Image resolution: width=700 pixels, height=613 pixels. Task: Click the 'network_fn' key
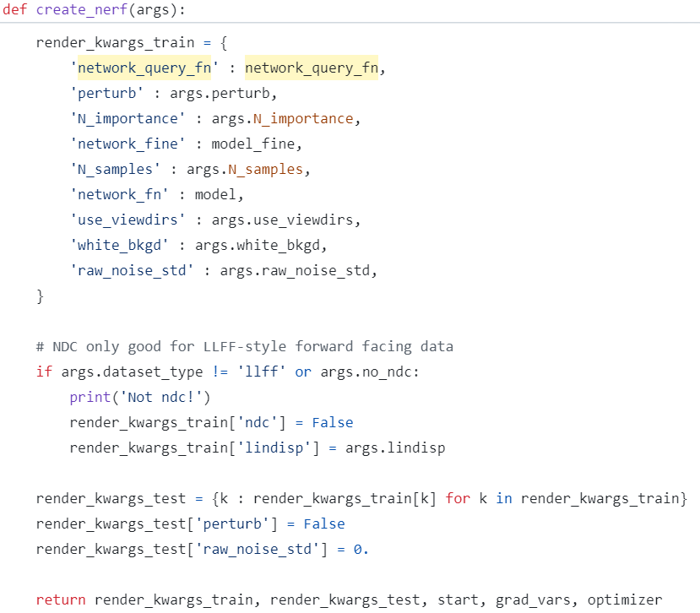119,194
